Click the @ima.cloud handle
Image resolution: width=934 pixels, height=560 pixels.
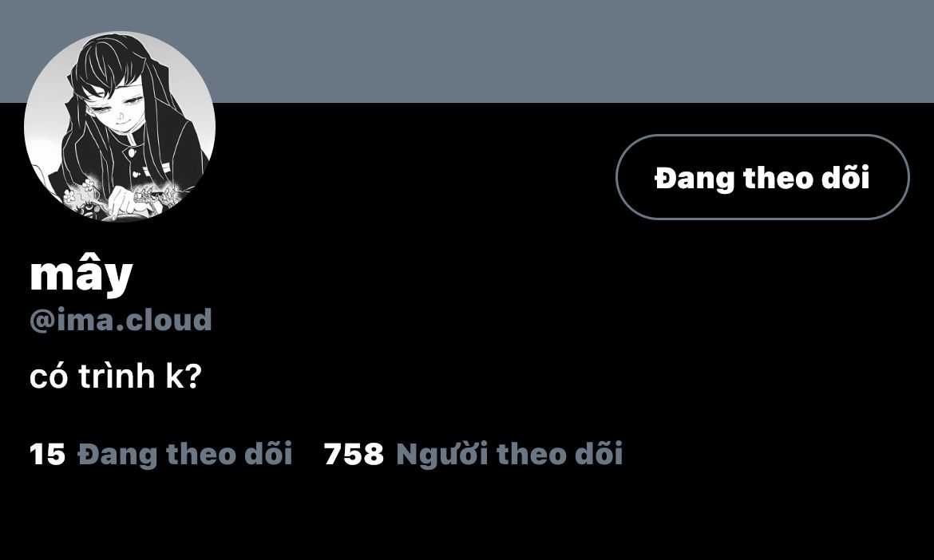(121, 320)
